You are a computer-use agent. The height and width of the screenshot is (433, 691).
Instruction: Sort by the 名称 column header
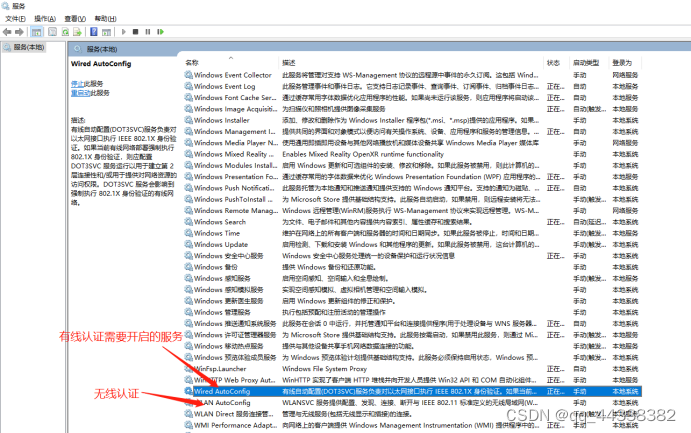click(x=192, y=63)
